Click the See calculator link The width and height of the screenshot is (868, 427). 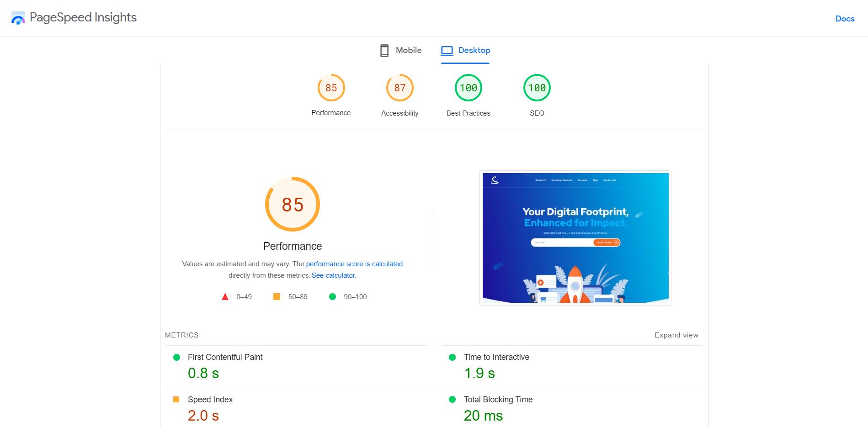pyautogui.click(x=333, y=275)
